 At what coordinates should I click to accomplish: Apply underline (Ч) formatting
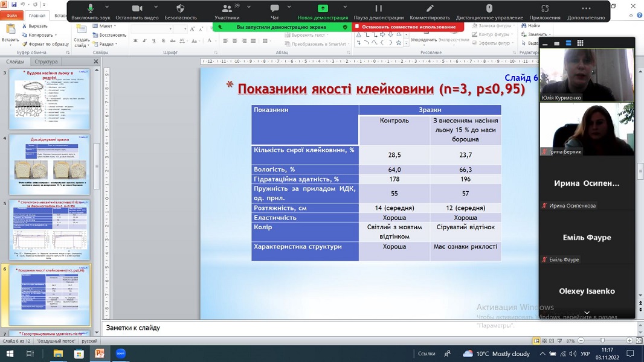point(153,40)
